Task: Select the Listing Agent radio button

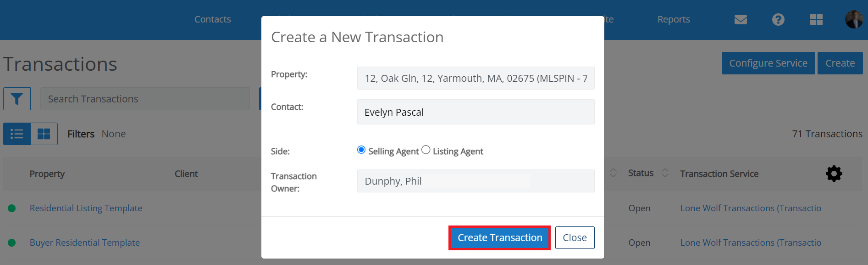Action: (x=426, y=149)
